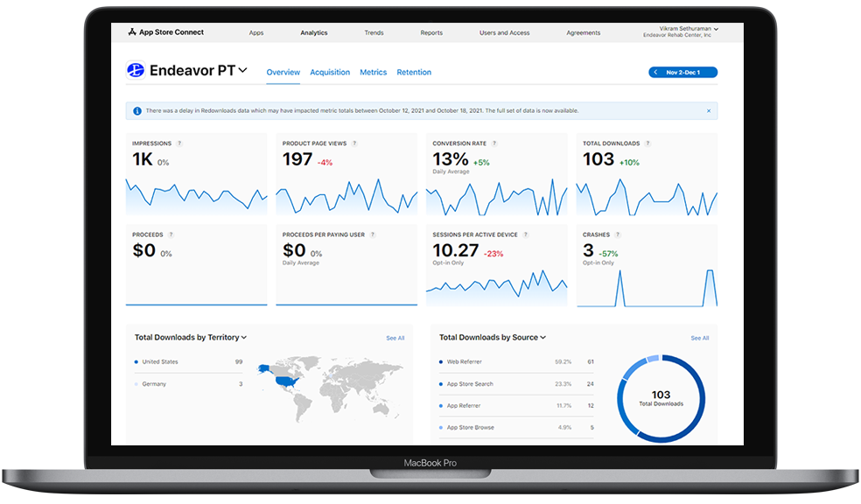Click See All for downloads by territory
The height and width of the screenshot is (504, 861).
point(395,338)
